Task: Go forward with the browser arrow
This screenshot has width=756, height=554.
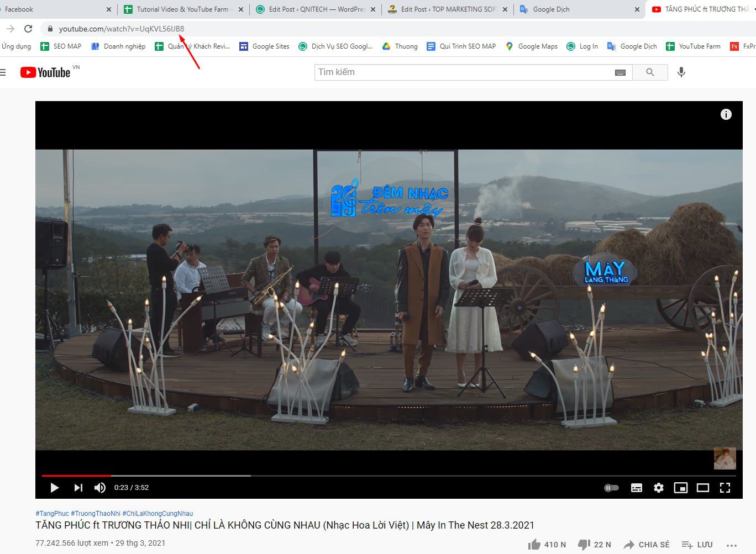Action: pyautogui.click(x=10, y=29)
